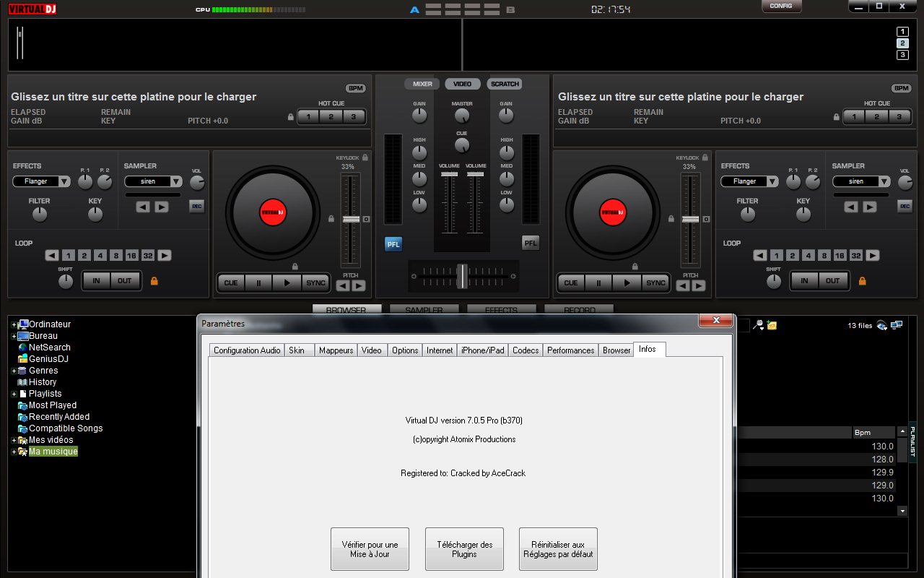Toggle the orange loop lock on left deck
Image resolution: width=924 pixels, height=578 pixels.
point(154,280)
